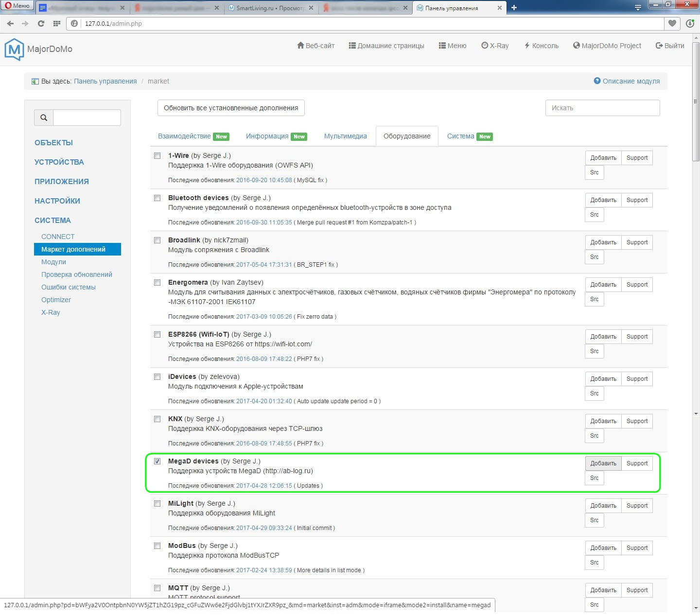Expand the ОБЪЕКТЫ sidebar section
The image size is (700, 615).
[x=53, y=143]
